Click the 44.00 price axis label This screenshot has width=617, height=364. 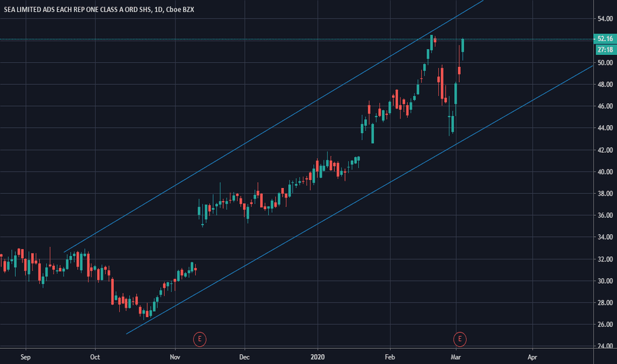pos(605,128)
